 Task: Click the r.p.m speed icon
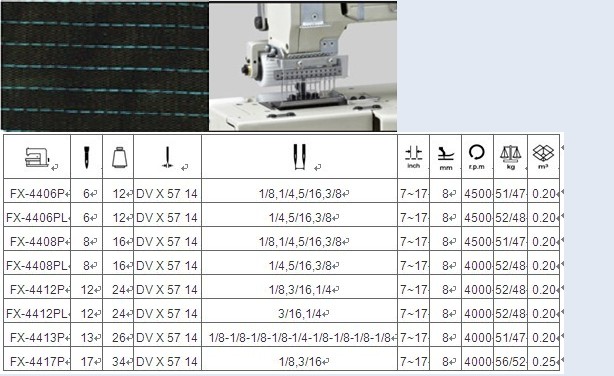click(x=477, y=157)
